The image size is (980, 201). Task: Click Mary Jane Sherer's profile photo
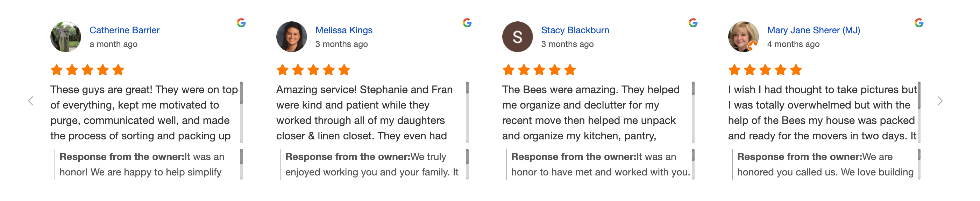click(x=743, y=37)
